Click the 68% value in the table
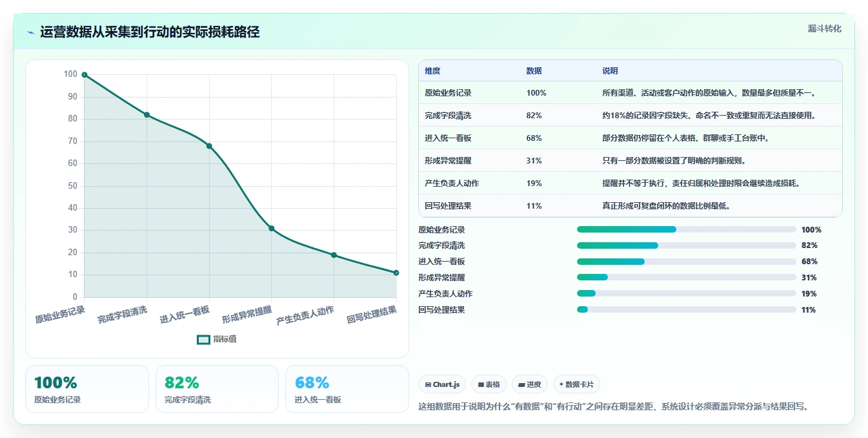This screenshot has width=868, height=438. [534, 138]
